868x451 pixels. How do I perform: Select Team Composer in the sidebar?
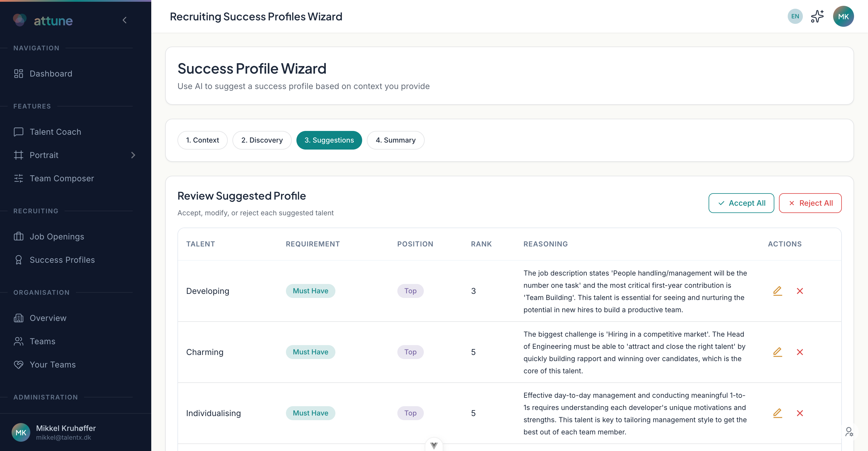click(x=62, y=178)
